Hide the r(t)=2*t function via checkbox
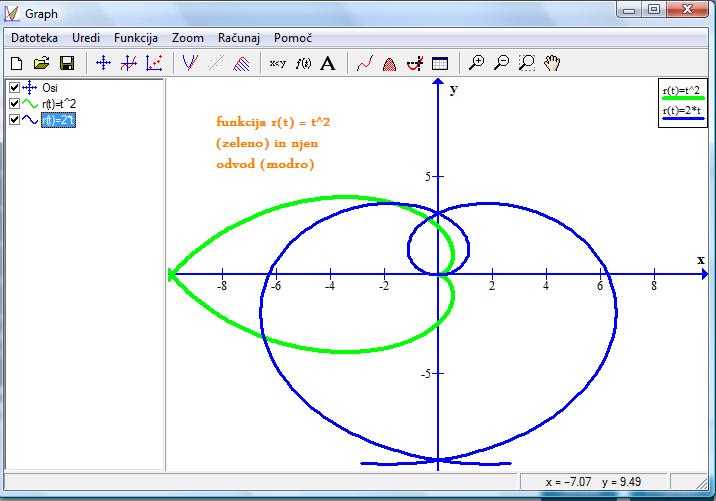This screenshot has height=501, width=716. pos(14,120)
